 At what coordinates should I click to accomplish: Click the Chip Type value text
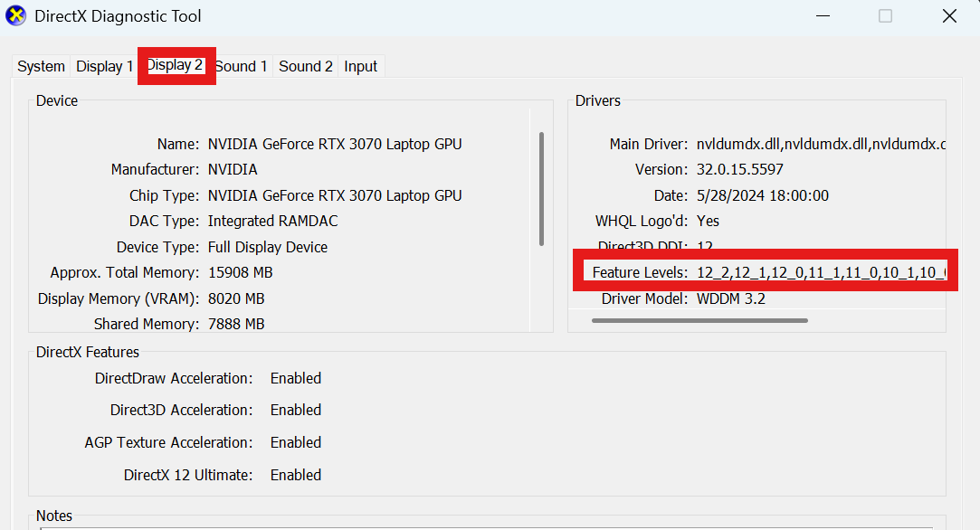(x=335, y=195)
